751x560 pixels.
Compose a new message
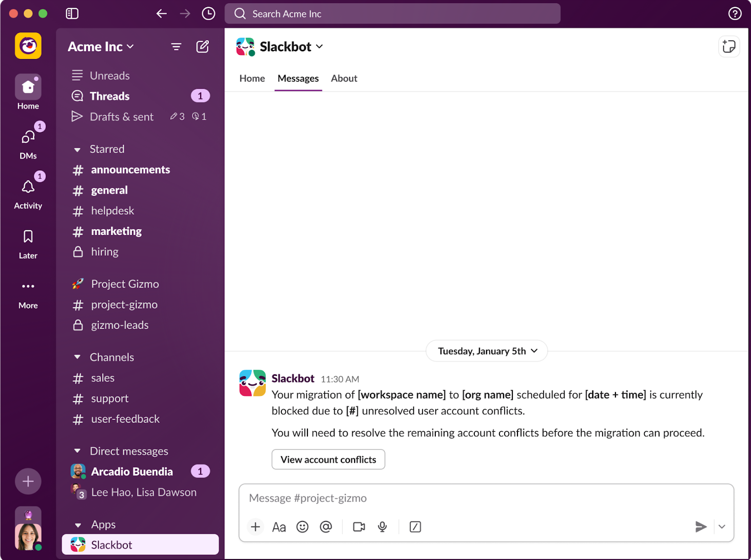pyautogui.click(x=203, y=47)
